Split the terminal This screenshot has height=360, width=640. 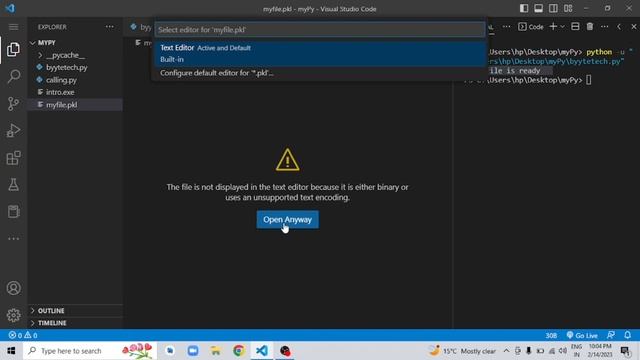pos(575,27)
